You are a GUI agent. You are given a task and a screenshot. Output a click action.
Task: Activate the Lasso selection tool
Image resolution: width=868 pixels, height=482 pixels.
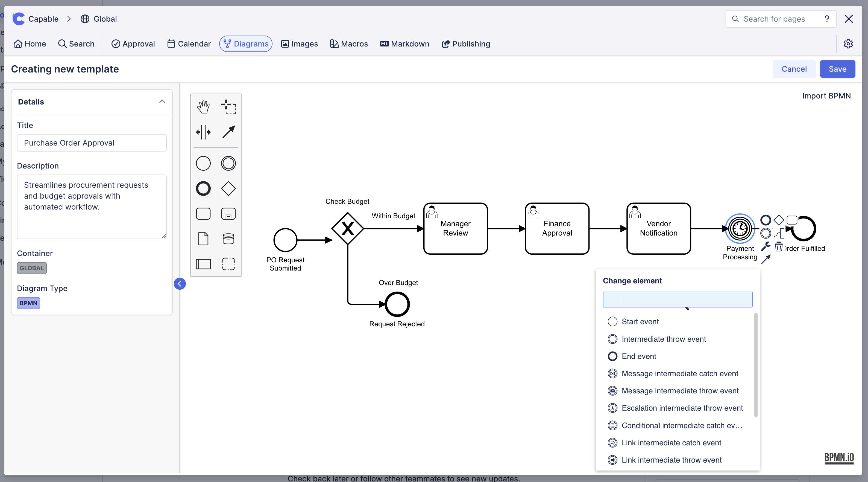(x=228, y=107)
